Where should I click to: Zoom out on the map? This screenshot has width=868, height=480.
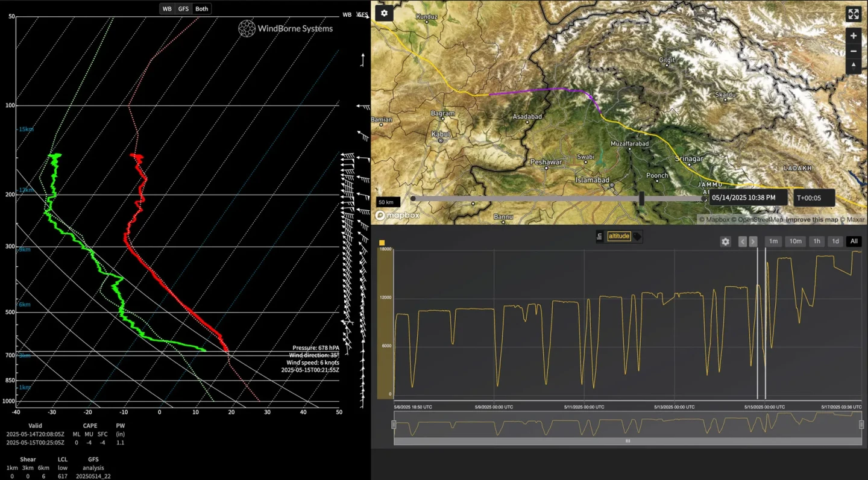point(853,51)
